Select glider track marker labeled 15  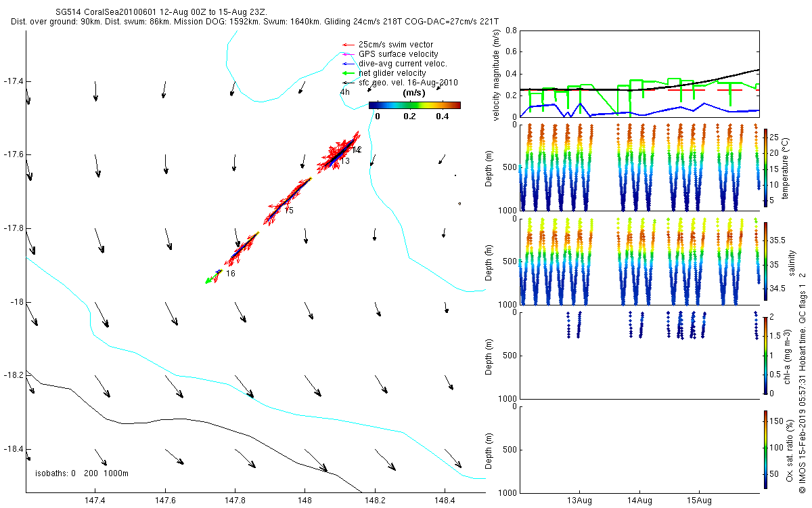289,211
